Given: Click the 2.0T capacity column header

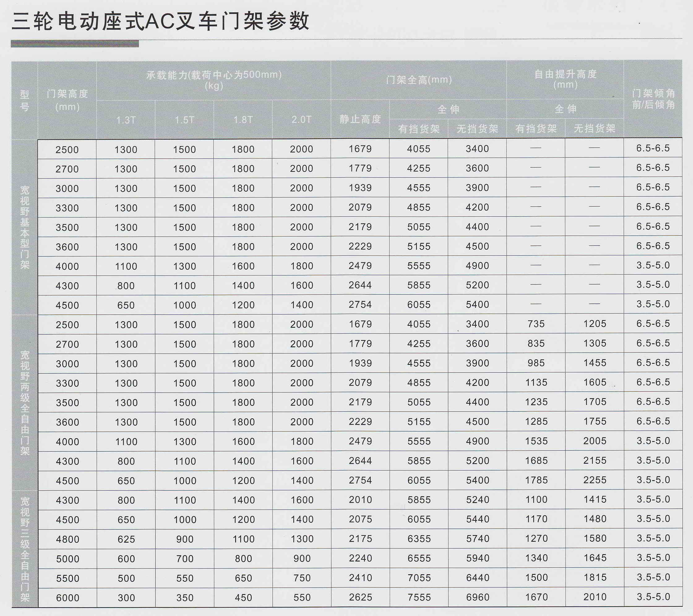Looking at the screenshot, I should [301, 119].
